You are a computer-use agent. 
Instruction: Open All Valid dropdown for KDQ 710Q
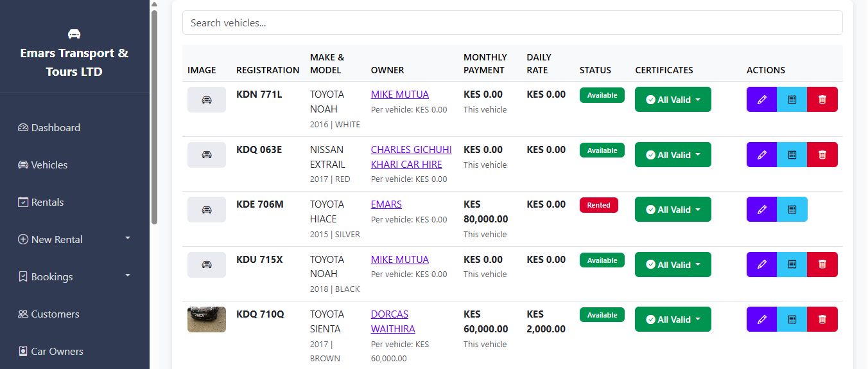(673, 319)
